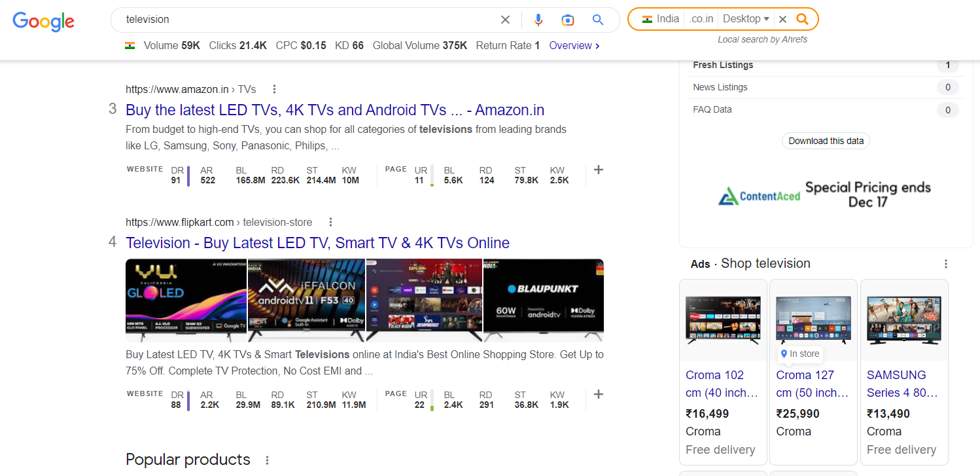Click the ₹16,499 price

pyautogui.click(x=707, y=414)
